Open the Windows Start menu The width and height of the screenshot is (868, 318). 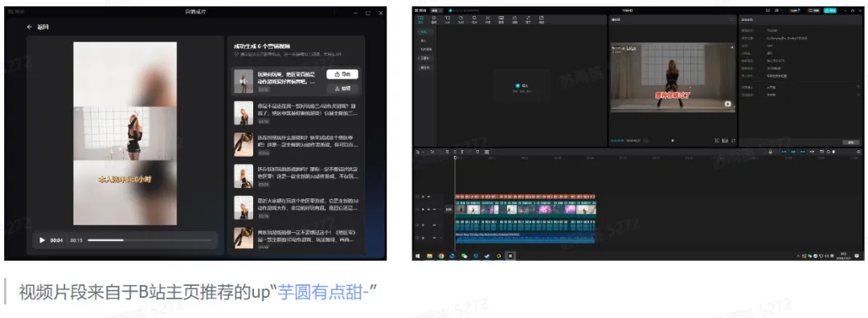click(418, 256)
